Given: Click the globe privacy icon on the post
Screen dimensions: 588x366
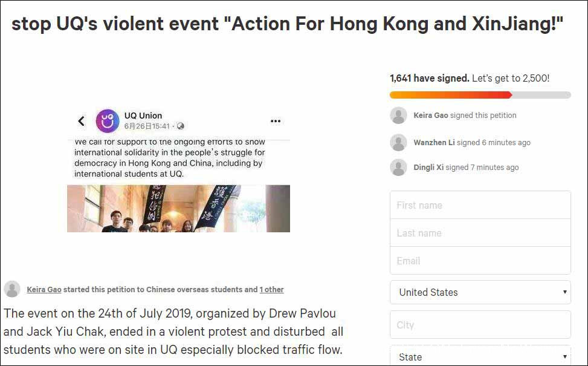Looking at the screenshot, I should tap(181, 126).
